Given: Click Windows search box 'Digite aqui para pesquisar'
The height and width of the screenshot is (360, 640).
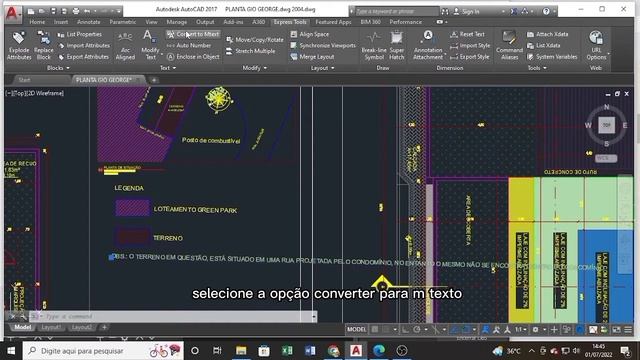Looking at the screenshot, I should (103, 351).
